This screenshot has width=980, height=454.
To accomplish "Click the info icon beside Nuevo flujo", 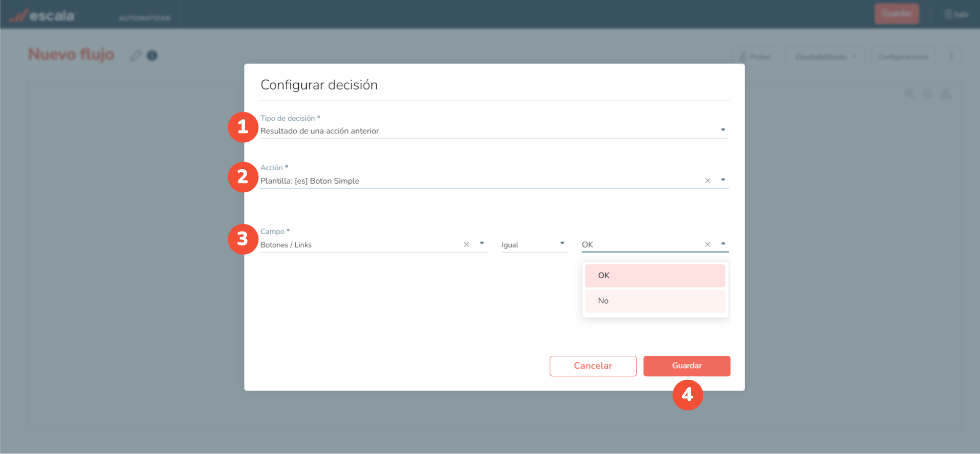I will coord(152,55).
